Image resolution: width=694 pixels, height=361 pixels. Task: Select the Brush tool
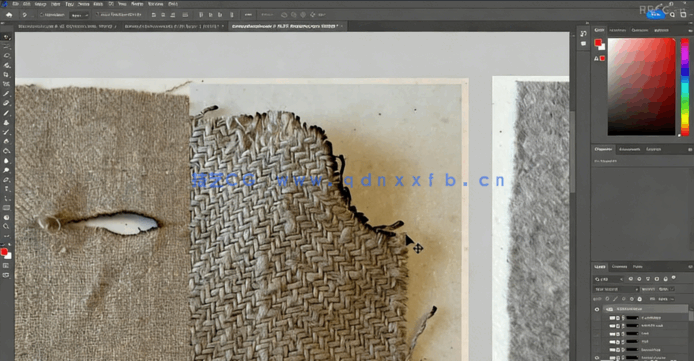point(6,113)
